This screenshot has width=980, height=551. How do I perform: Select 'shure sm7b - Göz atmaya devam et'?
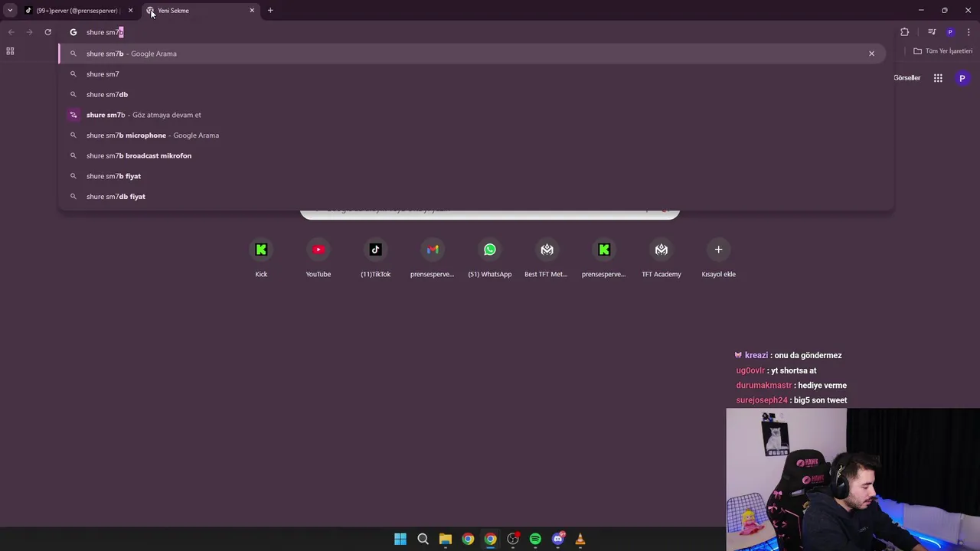[472, 115]
